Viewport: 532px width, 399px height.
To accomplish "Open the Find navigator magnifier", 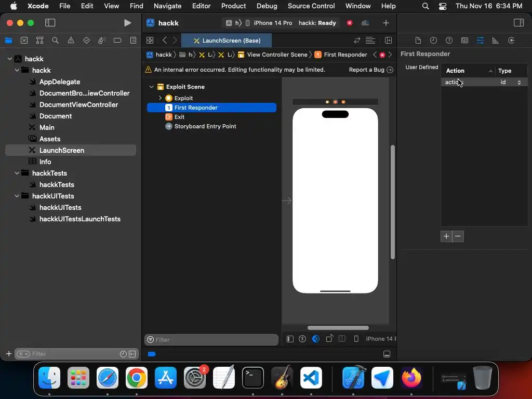I will point(55,41).
